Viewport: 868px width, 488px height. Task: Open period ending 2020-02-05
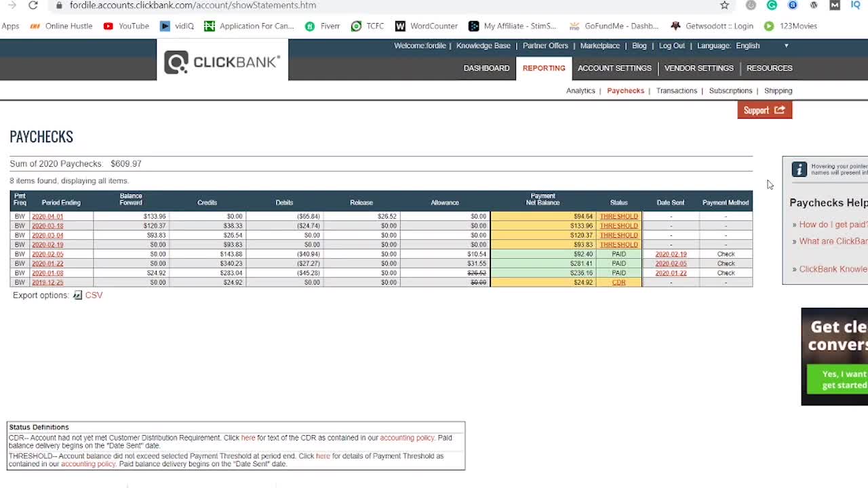47,254
